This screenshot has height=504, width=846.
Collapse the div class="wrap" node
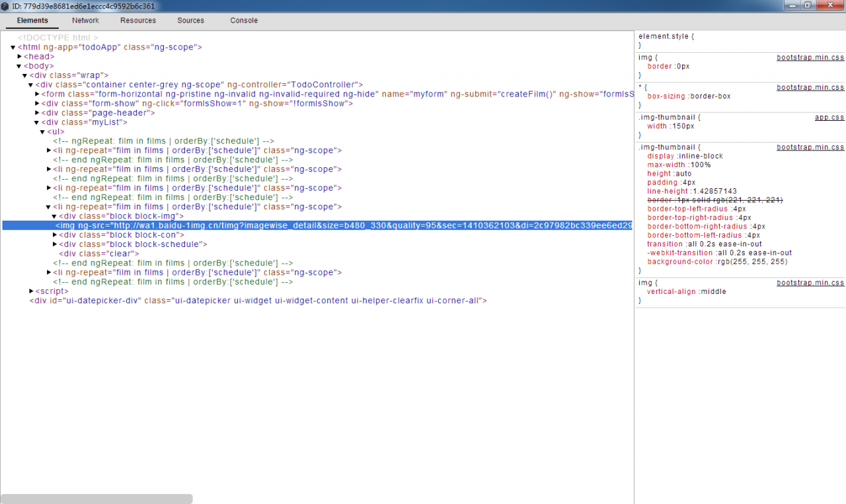point(25,75)
